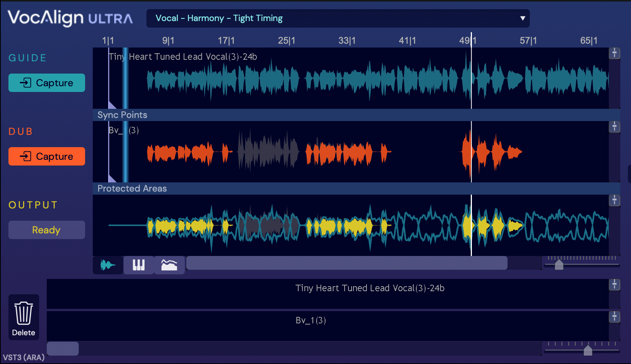Click the Protected Areas header bar
This screenshot has width=631, height=364.
[268, 189]
